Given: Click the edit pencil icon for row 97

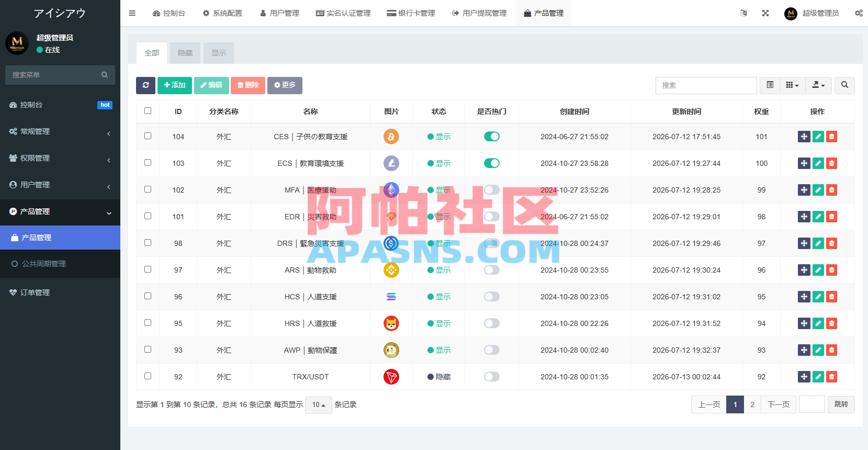Looking at the screenshot, I should 818,270.
